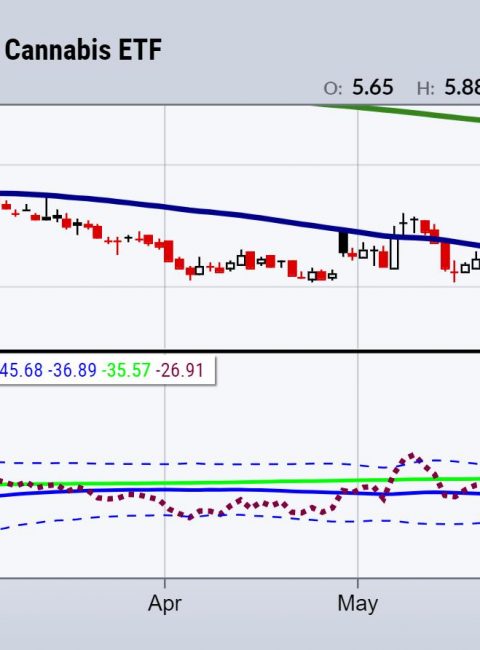This screenshot has width=480, height=650.
Task: Click the O: open label
Action: pos(333,88)
